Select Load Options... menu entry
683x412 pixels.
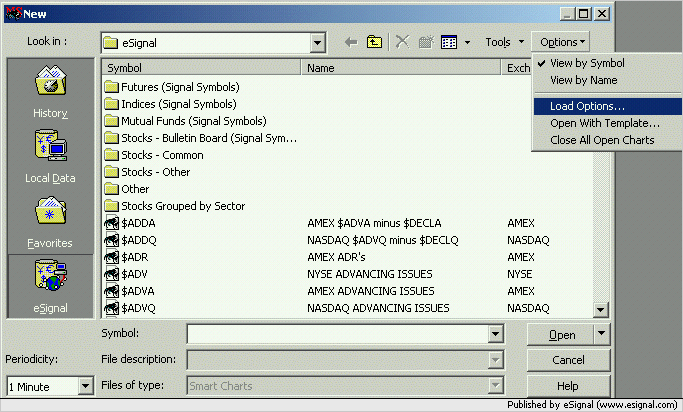point(608,106)
